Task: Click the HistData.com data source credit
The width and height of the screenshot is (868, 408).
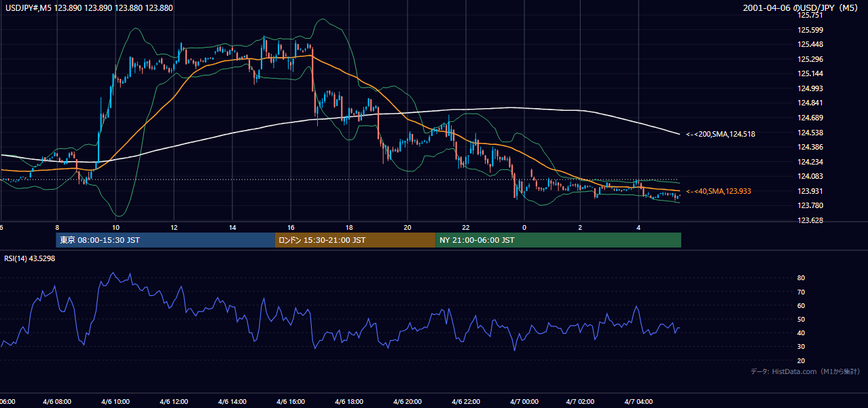Action: (806, 371)
